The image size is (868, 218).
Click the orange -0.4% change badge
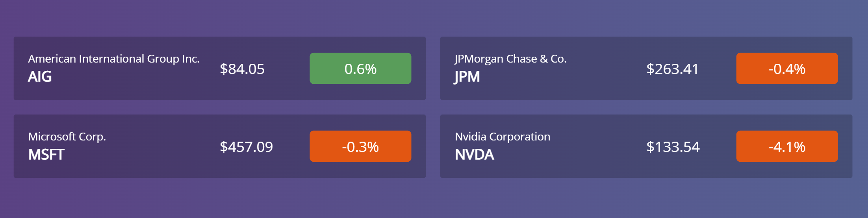click(x=787, y=68)
